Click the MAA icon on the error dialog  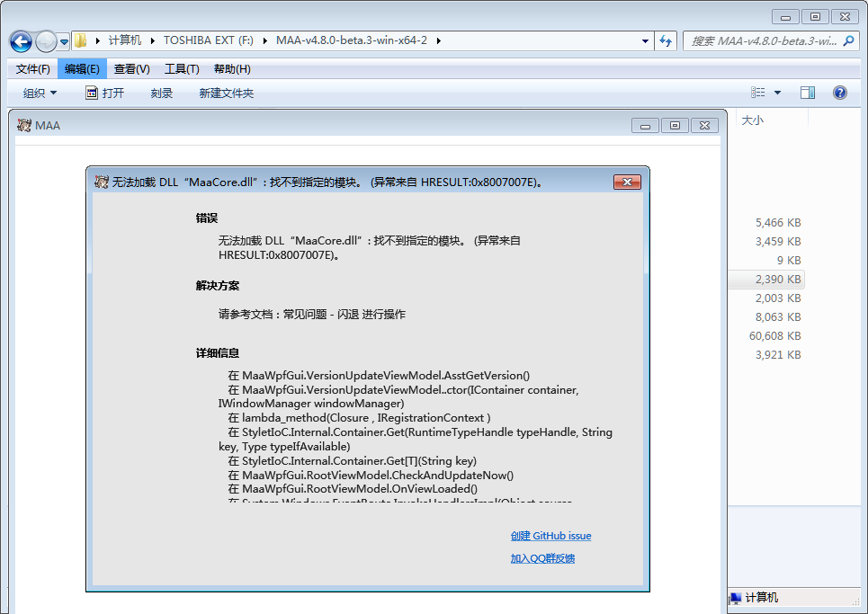pyautogui.click(x=100, y=181)
